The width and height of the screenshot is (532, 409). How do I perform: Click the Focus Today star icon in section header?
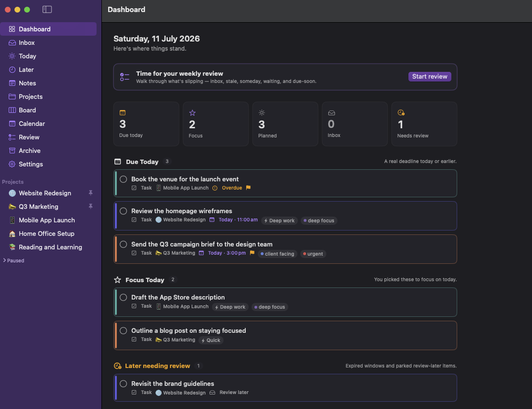tap(117, 280)
